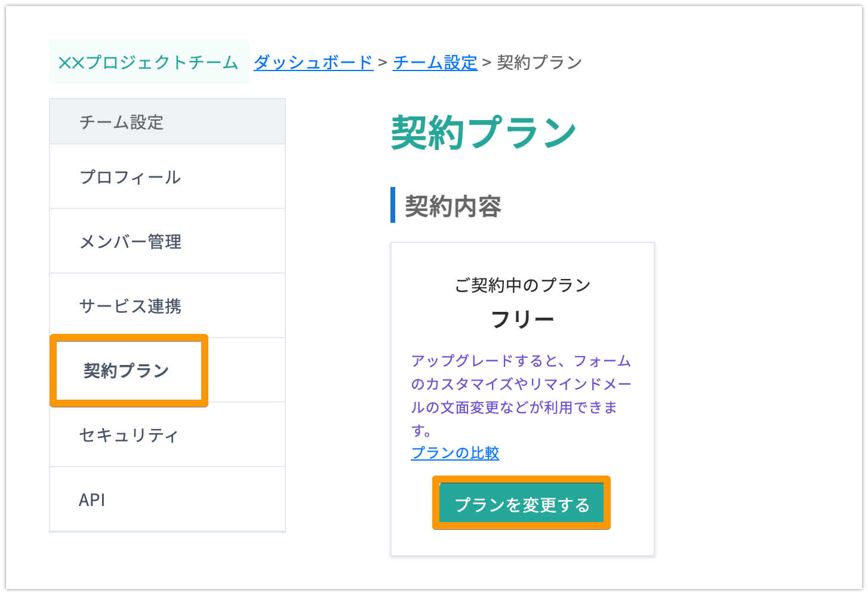The height and width of the screenshot is (595, 868).
Task: Click the large green 契約プラン page title
Action: coord(484,132)
